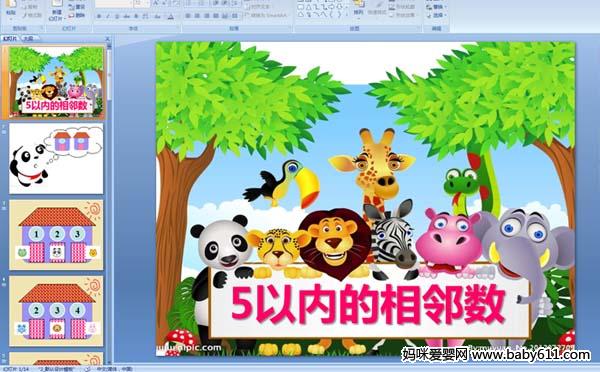600x372 pixels.
Task: Align text to the left
Action: [188, 16]
